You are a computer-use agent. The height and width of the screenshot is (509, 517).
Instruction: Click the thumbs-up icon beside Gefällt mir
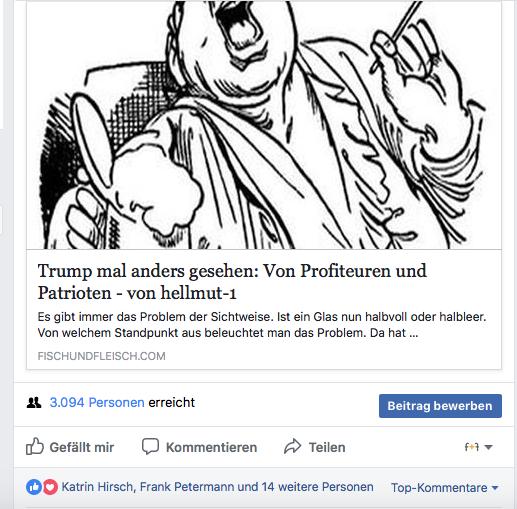pyautogui.click(x=35, y=446)
